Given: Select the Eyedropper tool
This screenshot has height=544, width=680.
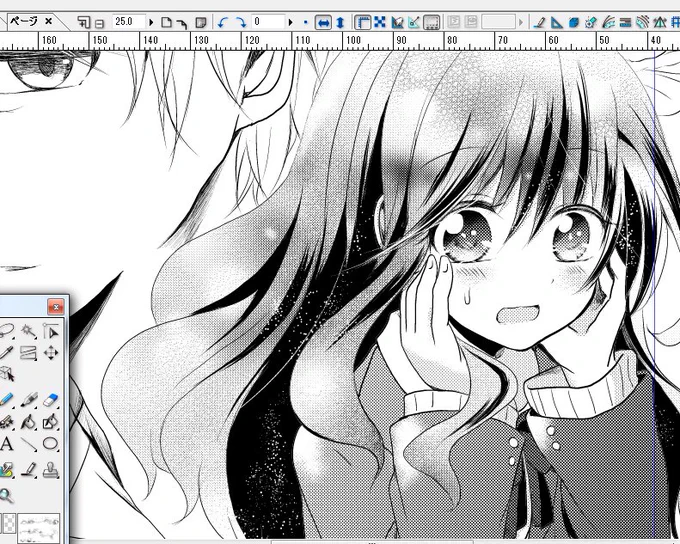Looking at the screenshot, I should pos(6,353).
